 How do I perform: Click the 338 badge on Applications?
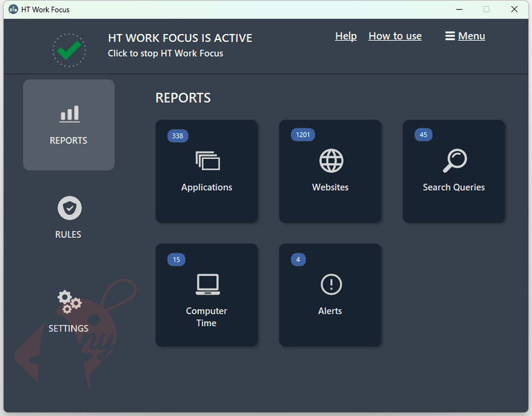(x=178, y=135)
